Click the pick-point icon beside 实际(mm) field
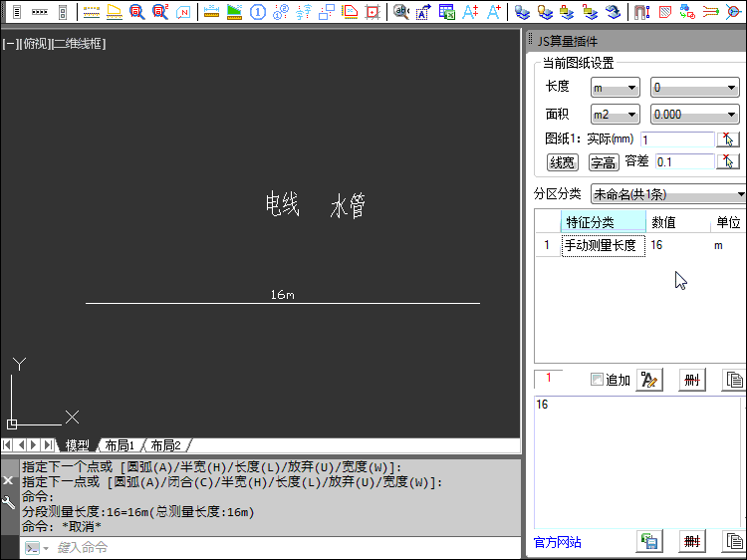 pos(729,140)
